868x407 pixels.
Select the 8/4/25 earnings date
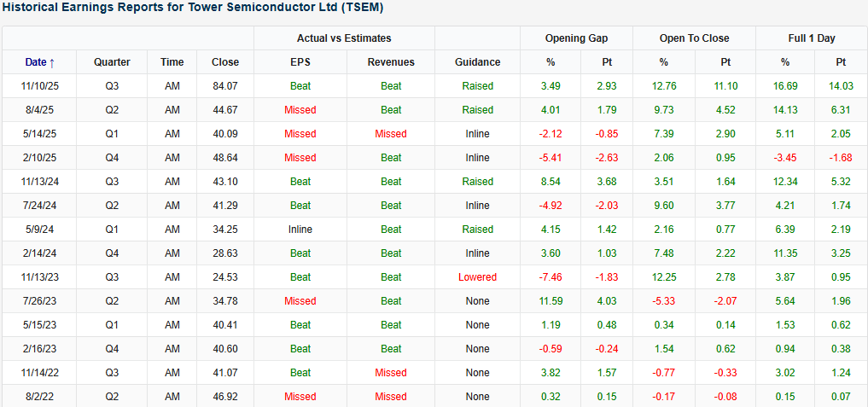click(x=39, y=110)
